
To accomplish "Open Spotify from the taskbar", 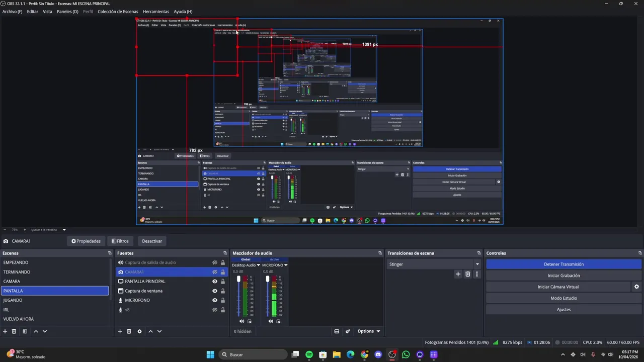I will coord(309,354).
